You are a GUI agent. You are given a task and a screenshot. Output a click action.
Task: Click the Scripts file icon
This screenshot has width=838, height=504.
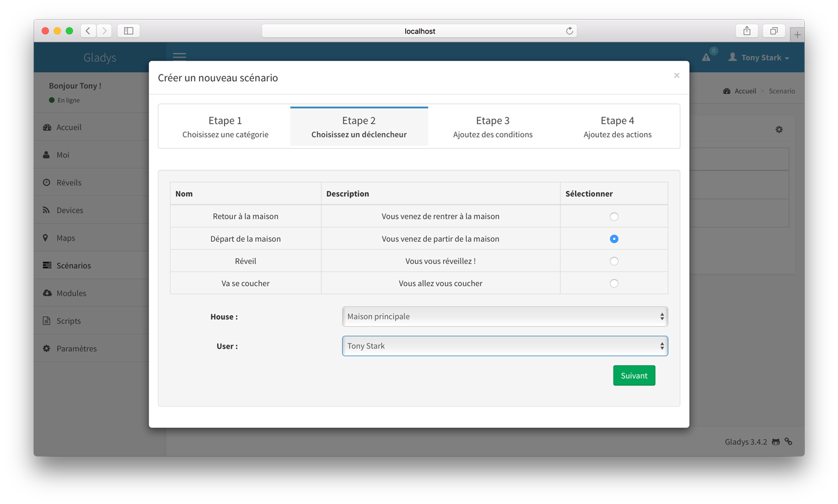(46, 321)
